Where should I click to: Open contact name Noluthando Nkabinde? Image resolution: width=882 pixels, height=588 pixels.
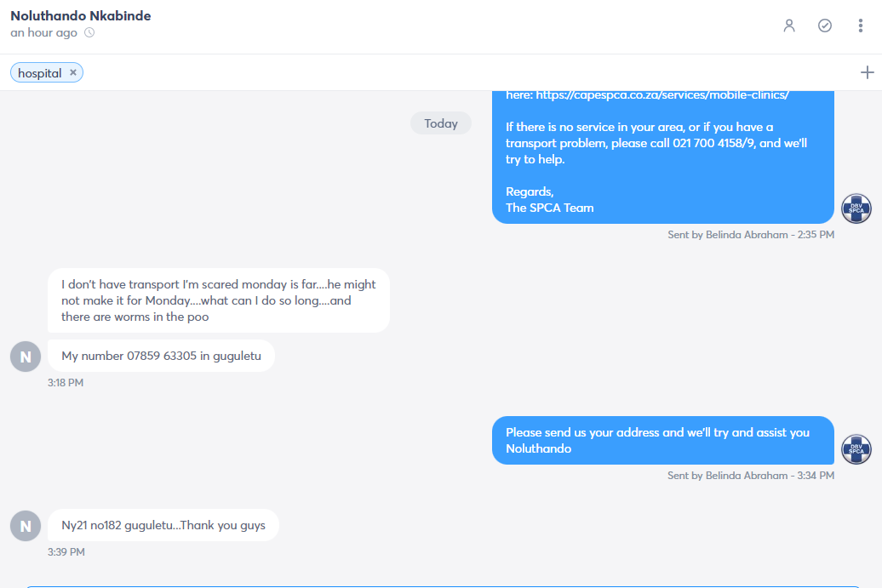coord(80,15)
